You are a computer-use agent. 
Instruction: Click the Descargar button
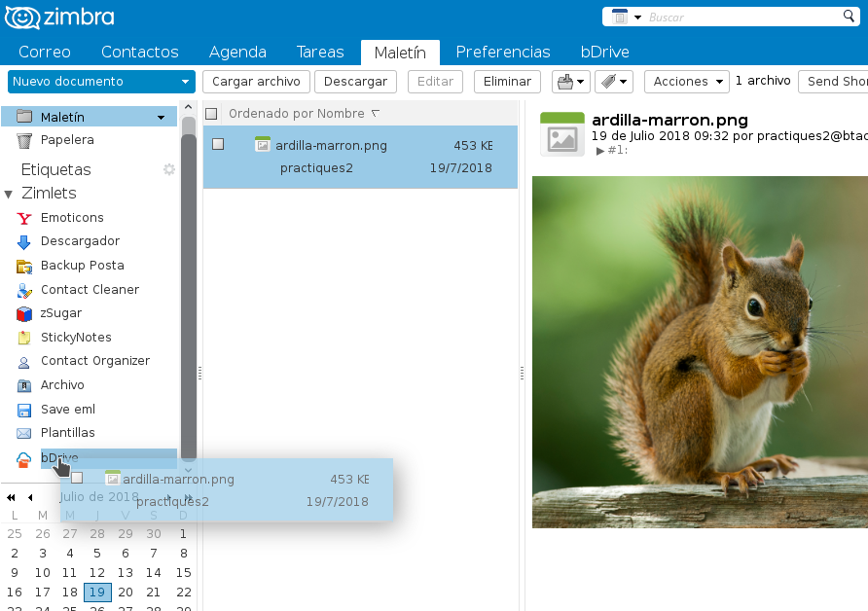355,82
